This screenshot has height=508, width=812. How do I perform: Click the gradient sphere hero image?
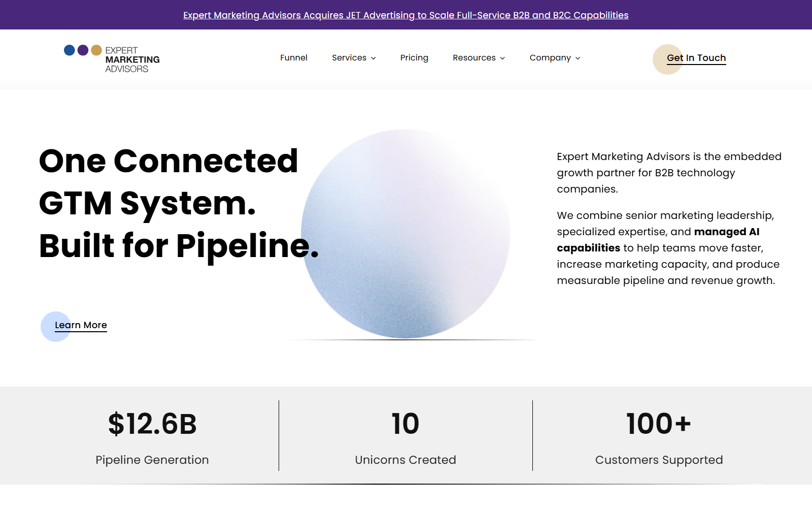[x=405, y=234]
